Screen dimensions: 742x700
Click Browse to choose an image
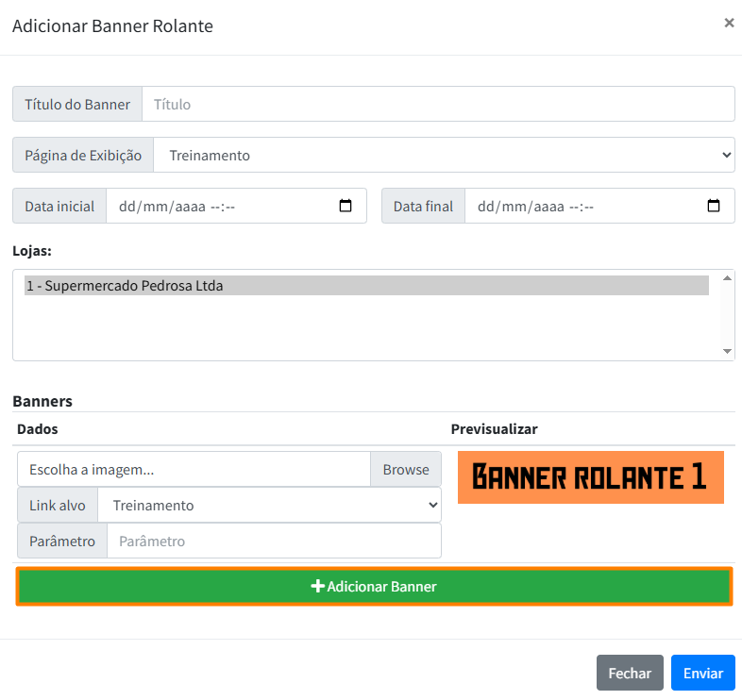click(x=406, y=469)
